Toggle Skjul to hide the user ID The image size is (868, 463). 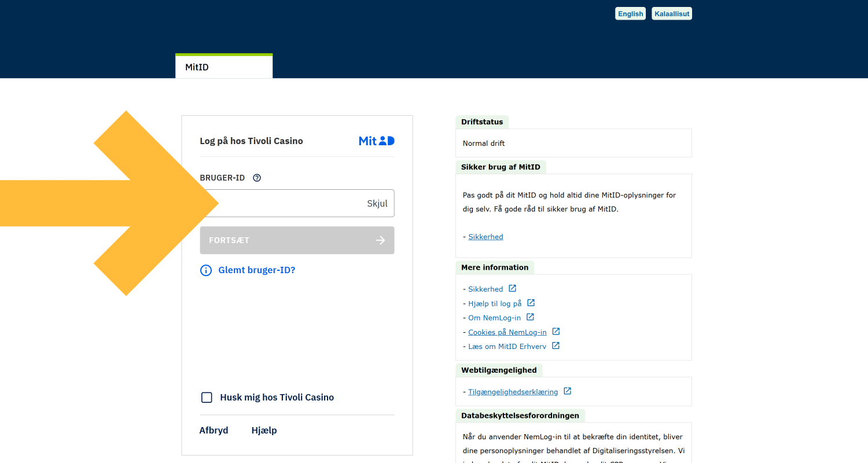377,203
